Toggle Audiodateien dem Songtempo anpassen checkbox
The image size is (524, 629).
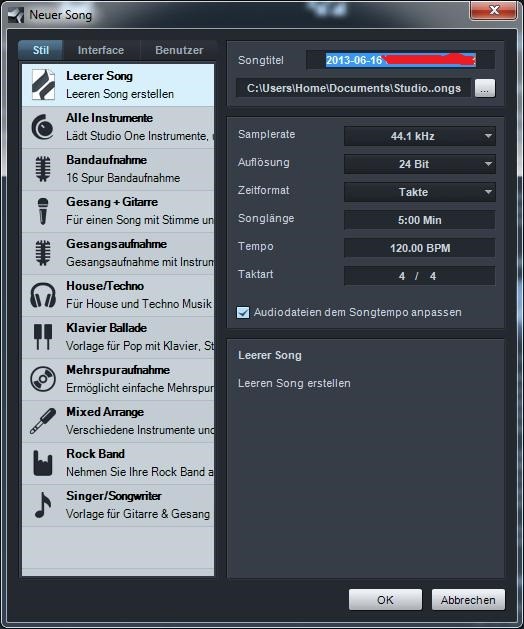(243, 312)
